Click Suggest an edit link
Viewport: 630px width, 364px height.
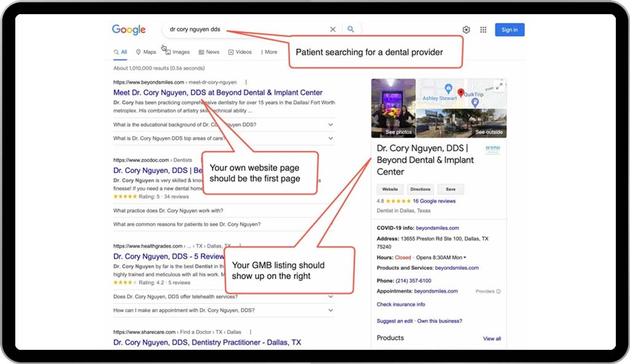(x=394, y=321)
